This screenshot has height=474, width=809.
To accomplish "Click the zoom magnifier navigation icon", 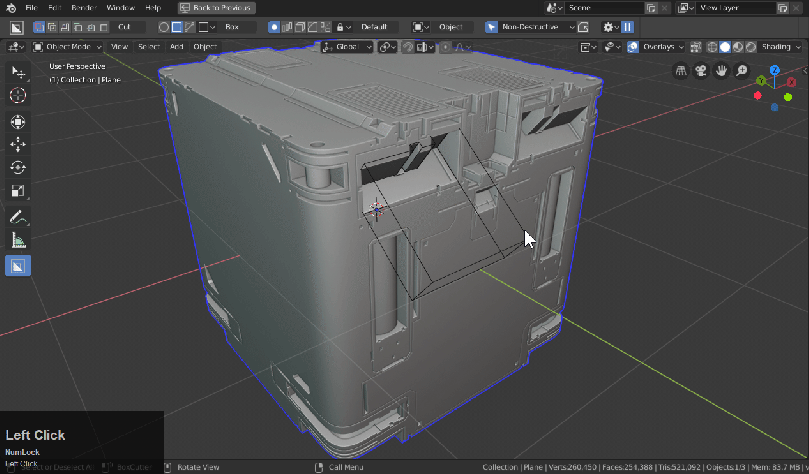I will click(742, 71).
